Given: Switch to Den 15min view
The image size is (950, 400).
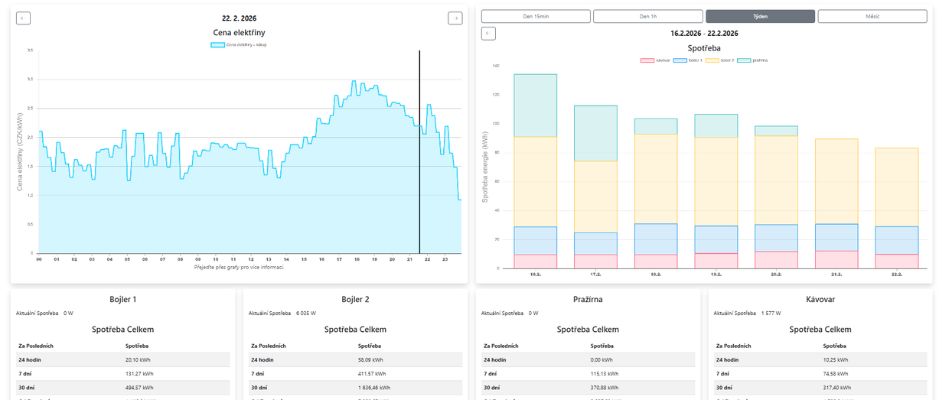Looking at the screenshot, I should [x=536, y=16].
